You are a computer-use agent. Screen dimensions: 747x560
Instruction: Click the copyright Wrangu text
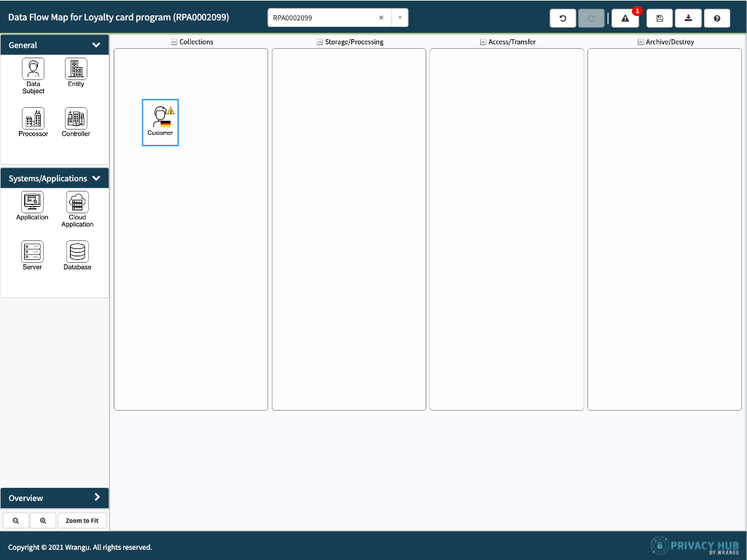[x=80, y=547]
